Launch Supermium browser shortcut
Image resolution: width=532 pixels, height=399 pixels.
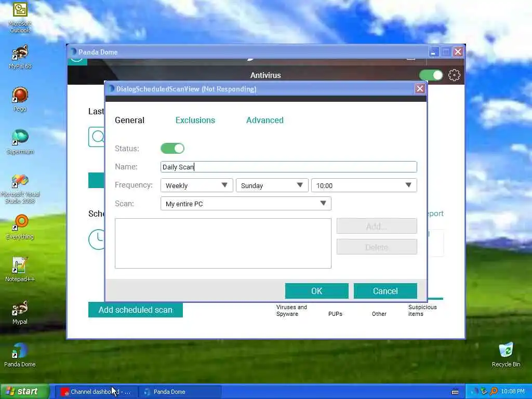click(x=20, y=142)
